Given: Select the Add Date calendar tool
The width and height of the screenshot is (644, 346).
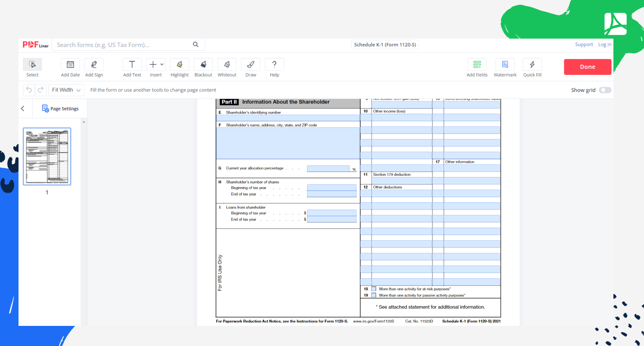Looking at the screenshot, I should coord(70,65).
